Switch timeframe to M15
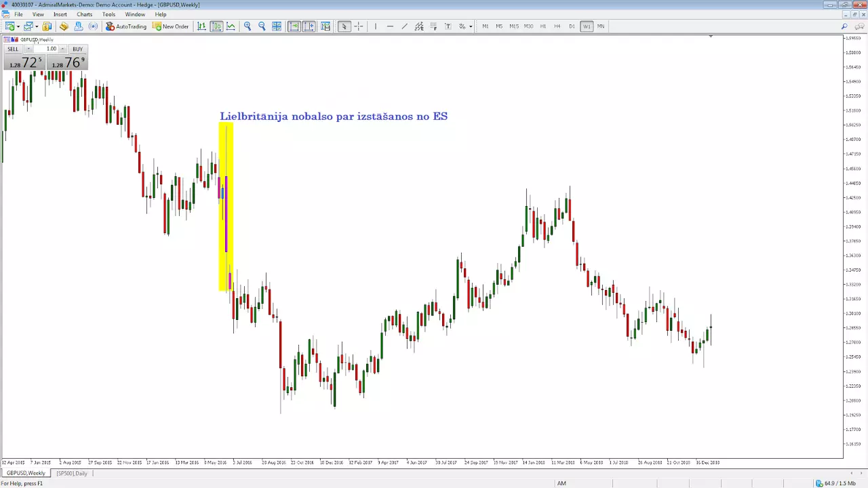This screenshot has width=868, height=488. pyautogui.click(x=514, y=26)
